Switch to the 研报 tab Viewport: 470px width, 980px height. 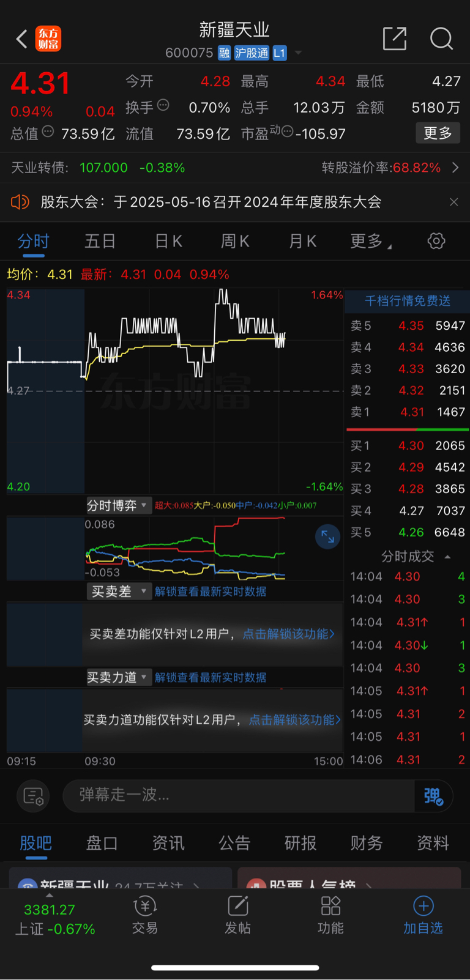tap(300, 843)
